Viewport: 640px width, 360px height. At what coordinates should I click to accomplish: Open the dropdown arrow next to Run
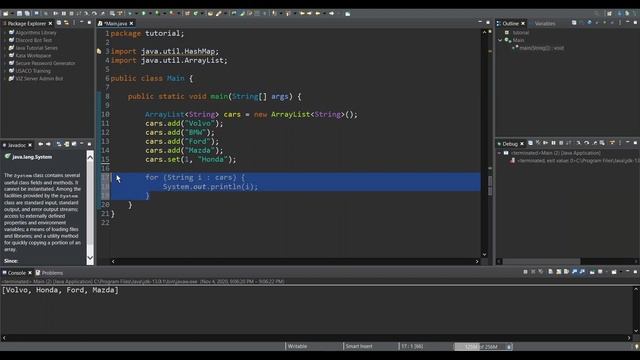[150, 13]
